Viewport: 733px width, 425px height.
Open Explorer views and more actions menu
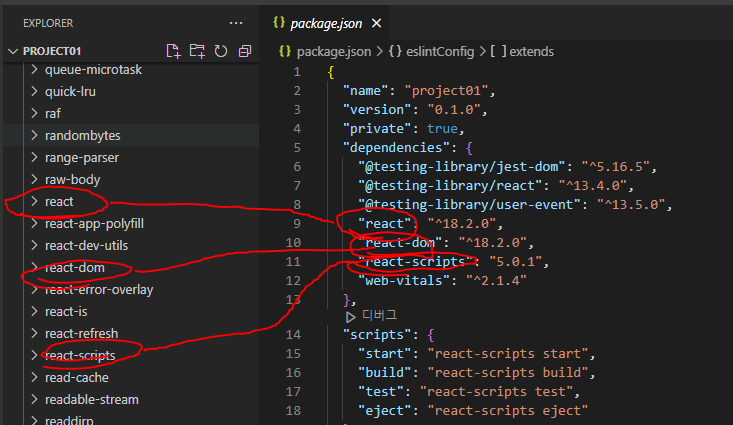coord(236,23)
